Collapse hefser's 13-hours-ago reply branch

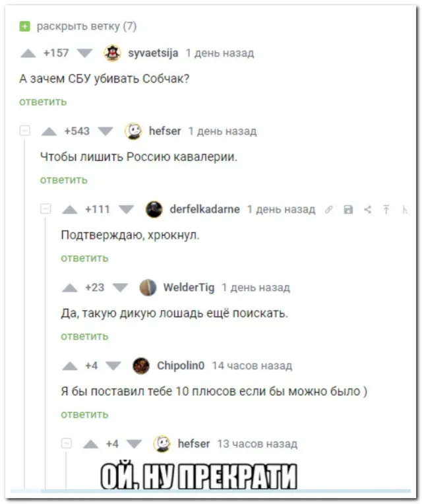[67, 444]
